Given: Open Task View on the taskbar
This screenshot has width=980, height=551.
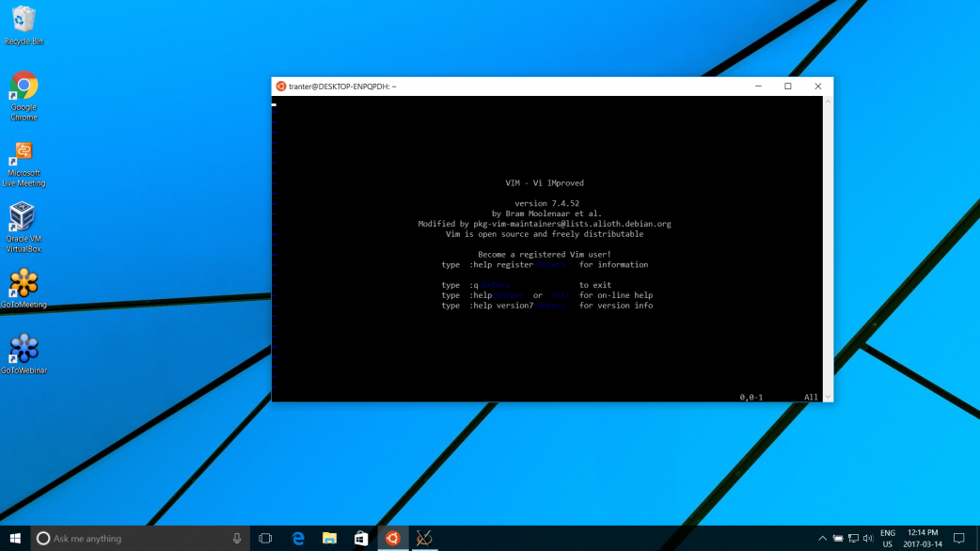Looking at the screenshot, I should 265,539.
